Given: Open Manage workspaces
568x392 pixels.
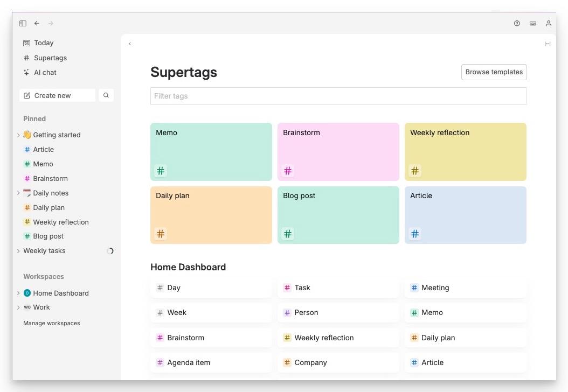Looking at the screenshot, I should tap(51, 323).
